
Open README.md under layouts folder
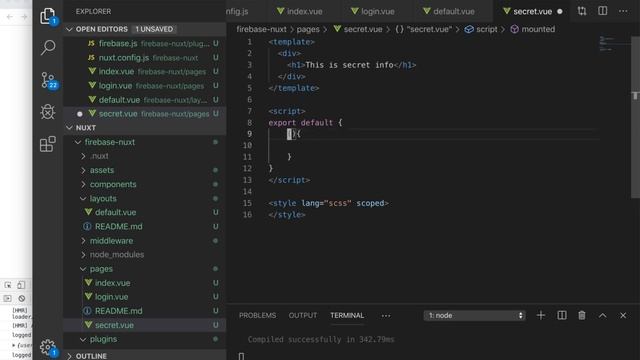coord(144,227)
